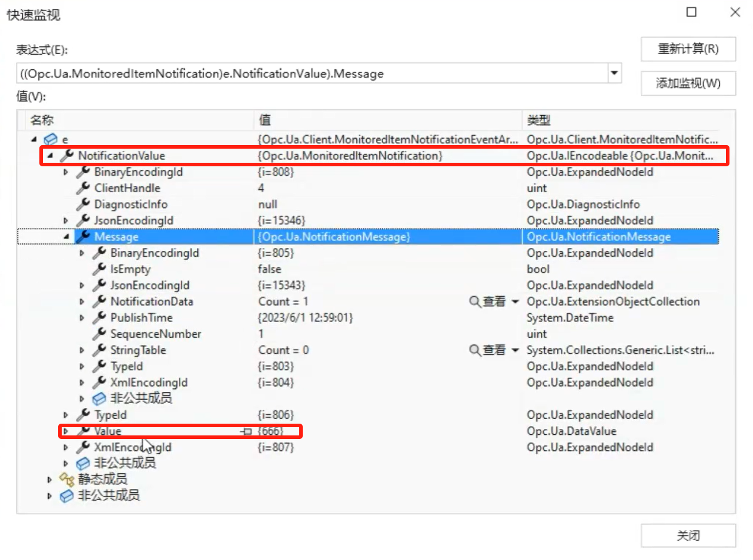Open visualizer dropdown arrow for StringTable
This screenshot has width=753, height=560.
coord(515,350)
